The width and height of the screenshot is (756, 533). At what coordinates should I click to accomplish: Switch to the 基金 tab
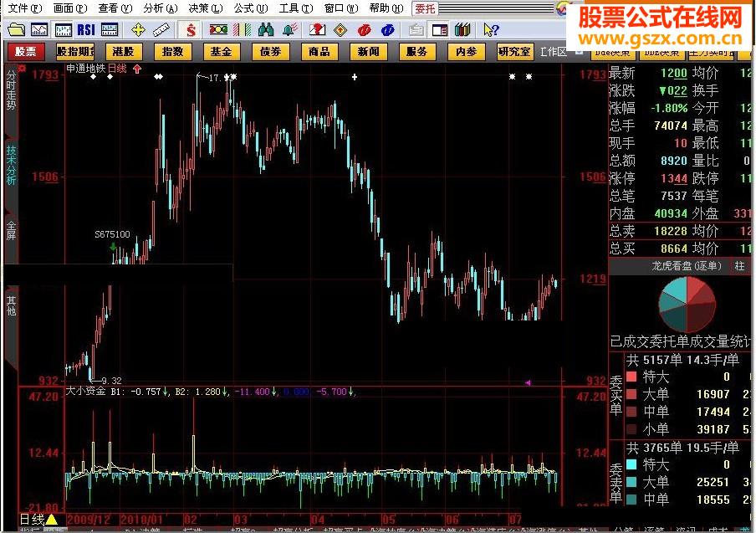pos(221,51)
